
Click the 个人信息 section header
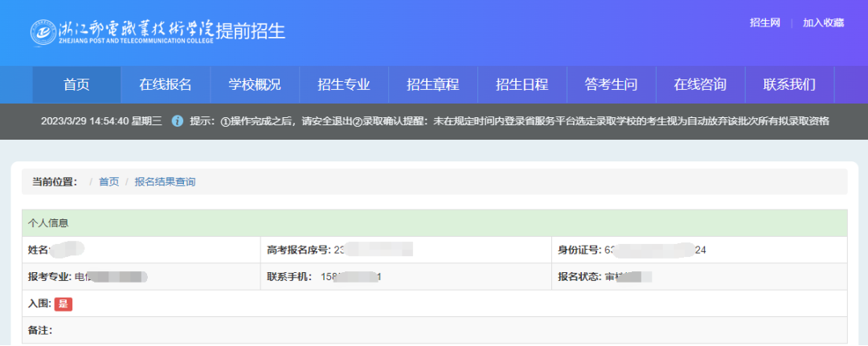pyautogui.click(x=48, y=223)
